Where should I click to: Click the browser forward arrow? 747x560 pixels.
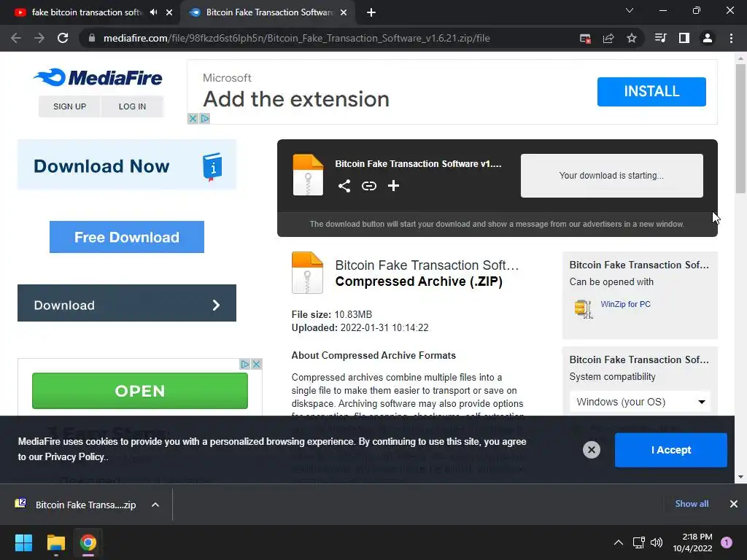(39, 38)
